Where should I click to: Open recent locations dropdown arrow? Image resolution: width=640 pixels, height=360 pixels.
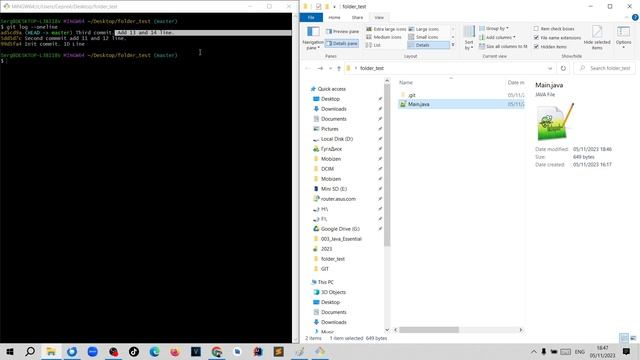(330, 68)
